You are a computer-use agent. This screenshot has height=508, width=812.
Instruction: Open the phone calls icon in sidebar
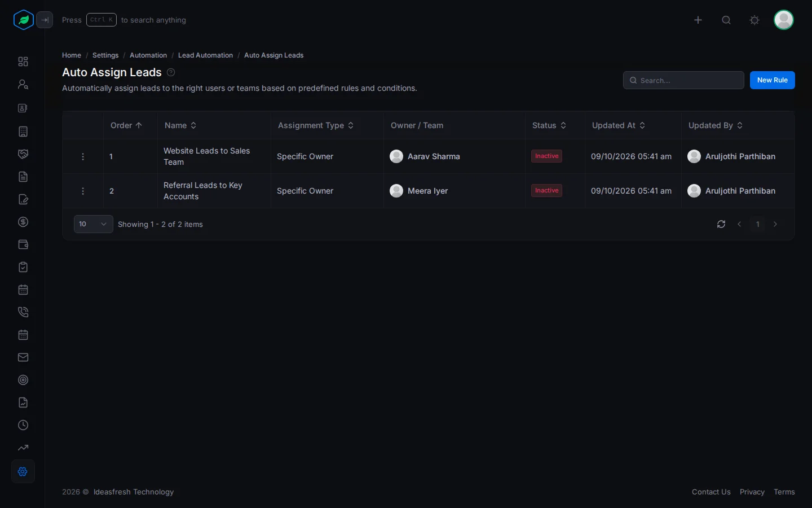tap(23, 312)
